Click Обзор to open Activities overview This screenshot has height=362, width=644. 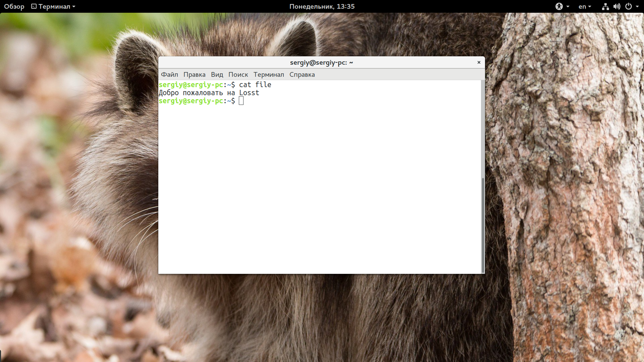pyautogui.click(x=13, y=6)
